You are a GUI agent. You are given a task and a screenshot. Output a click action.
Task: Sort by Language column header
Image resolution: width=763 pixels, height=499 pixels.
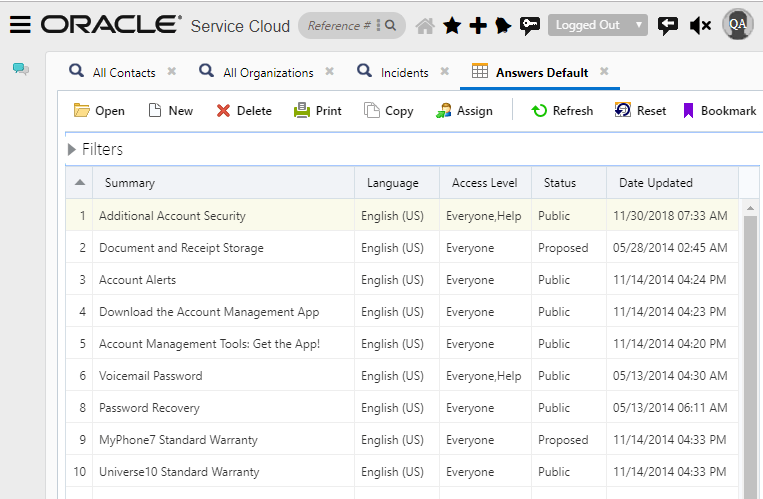coord(397,183)
